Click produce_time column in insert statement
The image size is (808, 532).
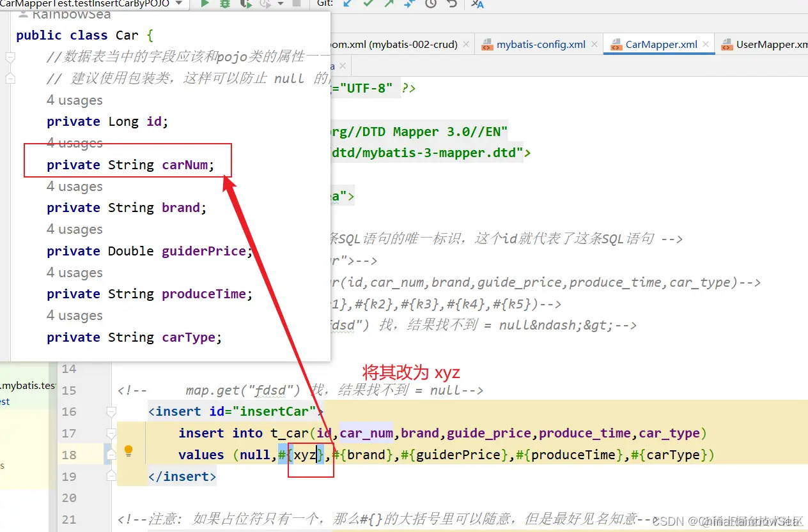[585, 433]
